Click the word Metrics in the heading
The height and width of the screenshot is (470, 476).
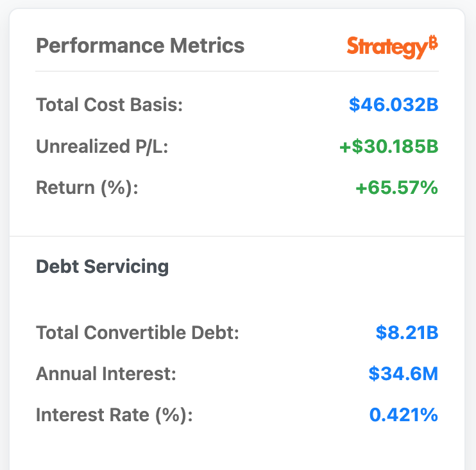[207, 46]
